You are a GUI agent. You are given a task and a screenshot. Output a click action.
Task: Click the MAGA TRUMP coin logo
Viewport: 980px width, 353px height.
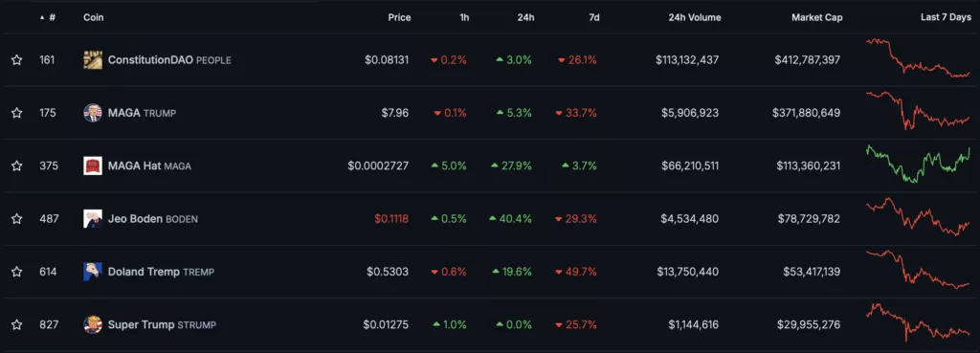tap(93, 113)
